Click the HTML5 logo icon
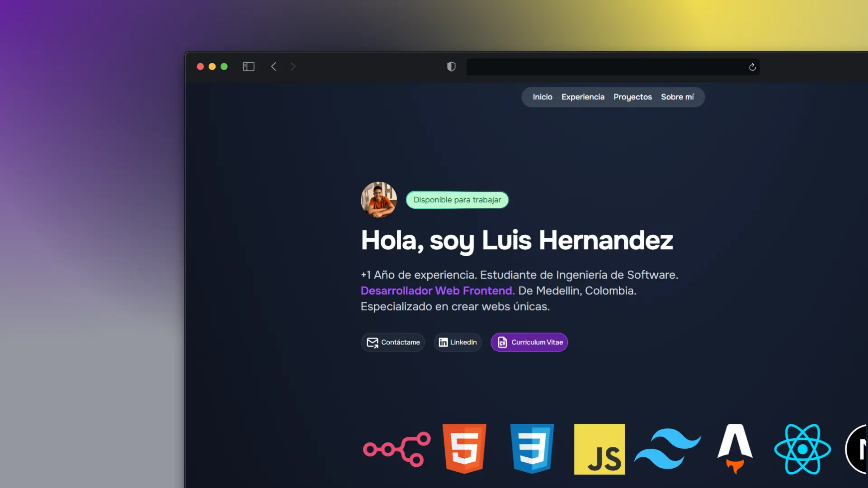 point(464,449)
